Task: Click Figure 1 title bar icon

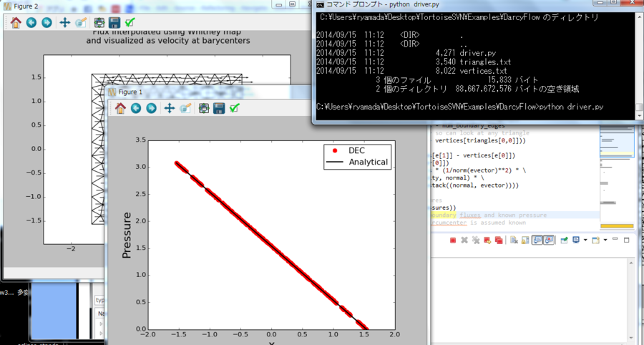Action: point(112,92)
